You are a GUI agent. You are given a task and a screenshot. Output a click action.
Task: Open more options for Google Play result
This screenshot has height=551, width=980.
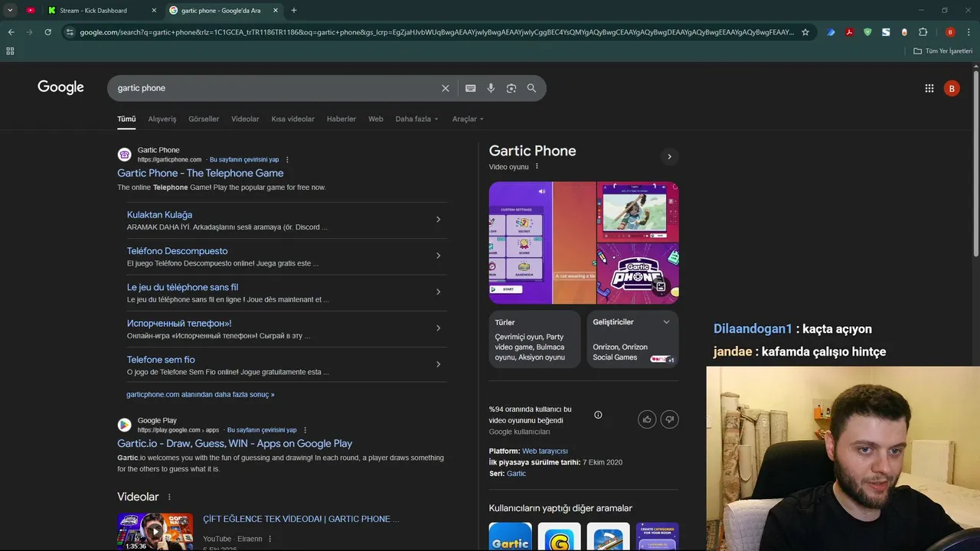coord(305,430)
